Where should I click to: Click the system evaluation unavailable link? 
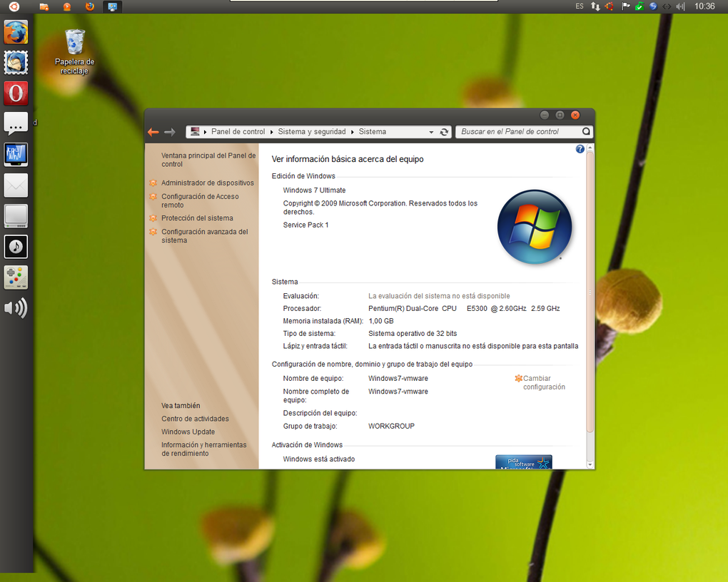pyautogui.click(x=439, y=296)
